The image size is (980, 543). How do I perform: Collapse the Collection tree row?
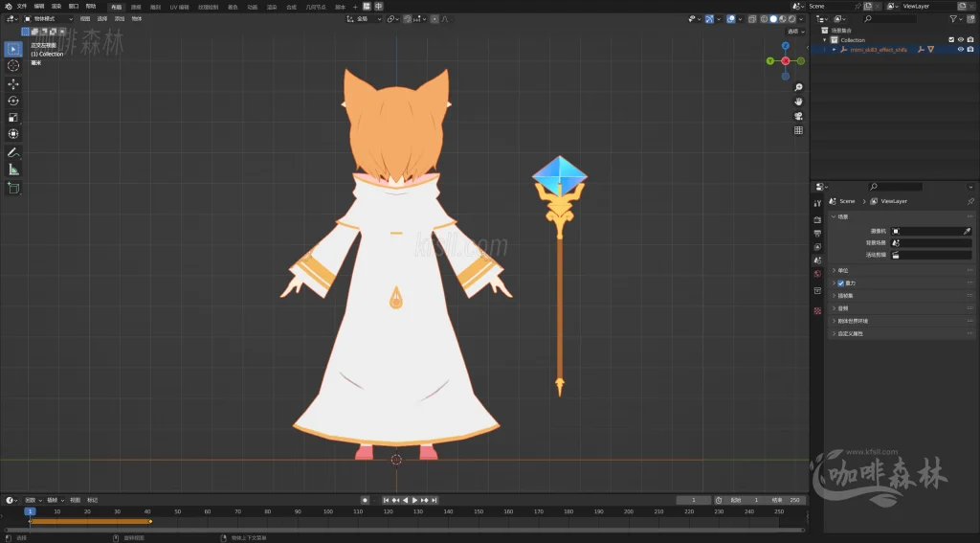[x=825, y=40]
